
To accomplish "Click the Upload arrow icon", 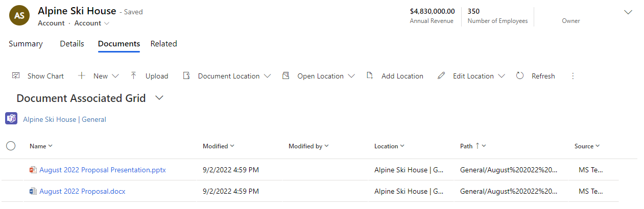I will tap(133, 75).
